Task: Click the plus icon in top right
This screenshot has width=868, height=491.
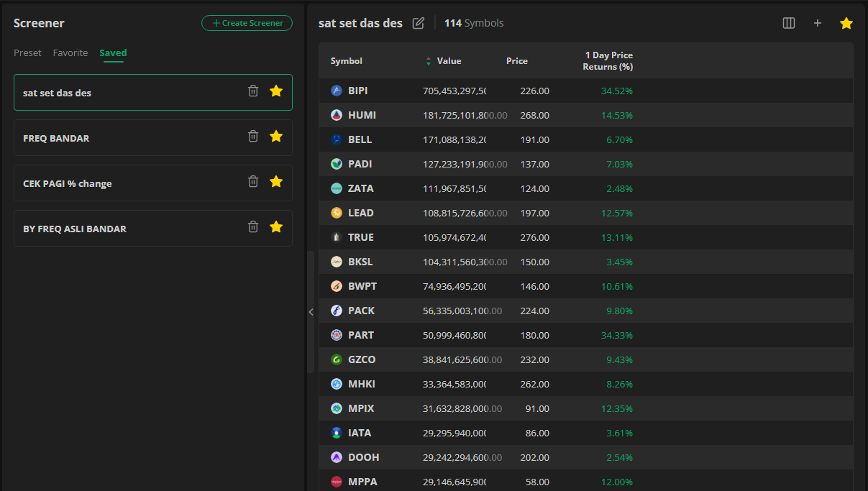Action: 818,23
